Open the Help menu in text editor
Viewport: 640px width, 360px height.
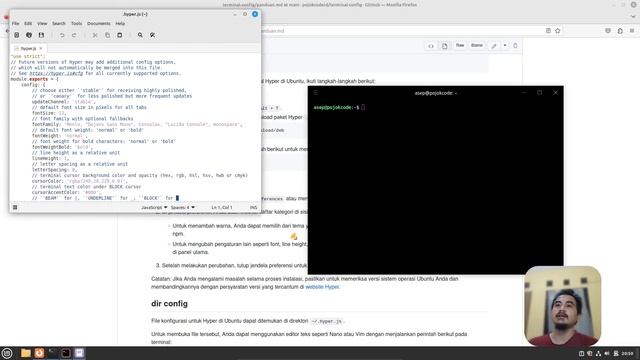pos(120,24)
